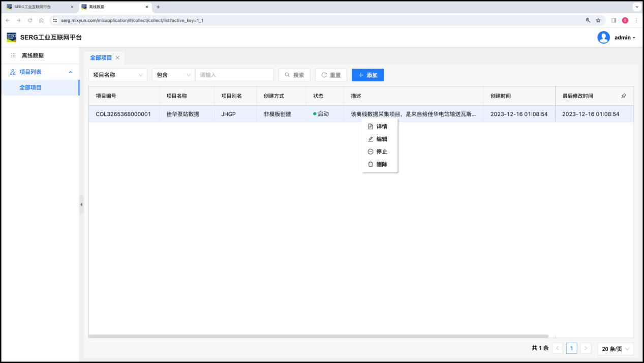This screenshot has width=644, height=363.
Task: Select 详情 from the context menu
Action: click(381, 127)
